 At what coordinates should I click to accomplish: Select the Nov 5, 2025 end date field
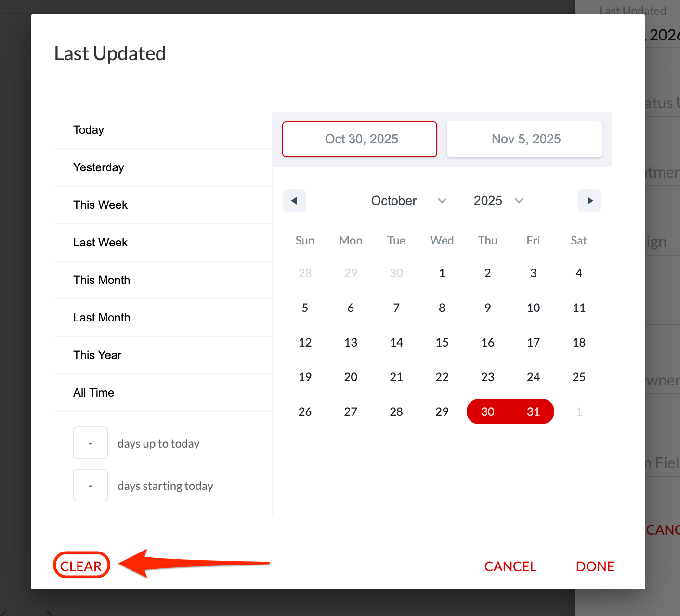point(524,139)
